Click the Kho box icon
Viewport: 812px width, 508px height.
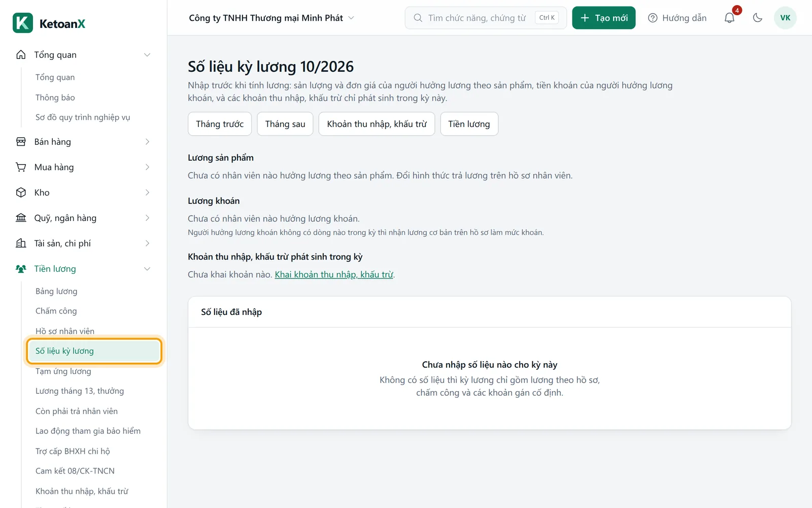tap(21, 193)
